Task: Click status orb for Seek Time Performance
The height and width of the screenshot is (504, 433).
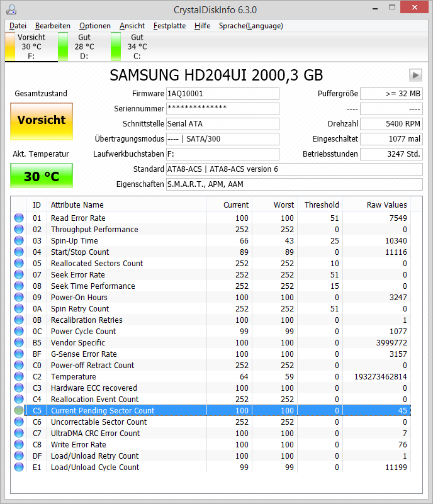Action: coord(19,286)
